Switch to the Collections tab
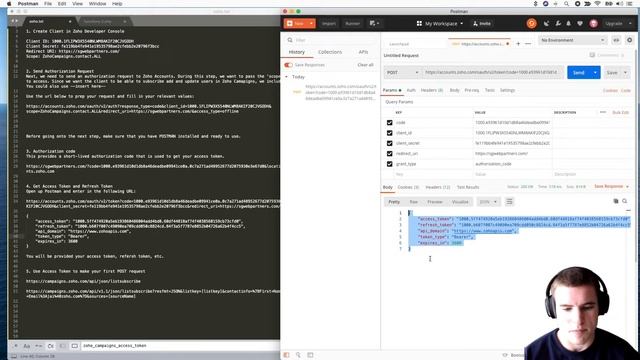 tap(330, 52)
